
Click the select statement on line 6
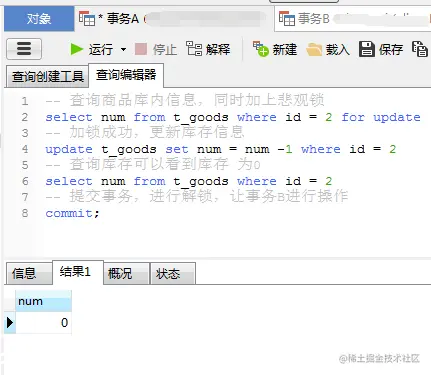coord(189,181)
